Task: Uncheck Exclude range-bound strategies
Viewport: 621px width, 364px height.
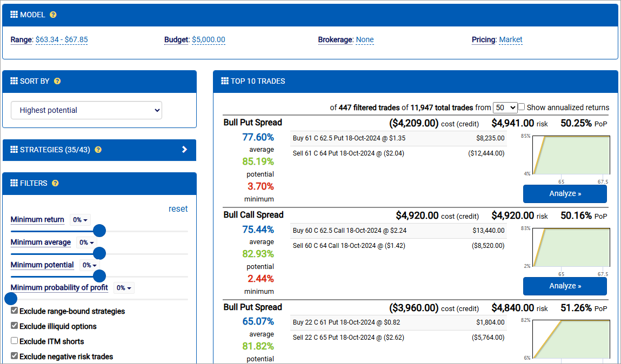Action: (14, 311)
